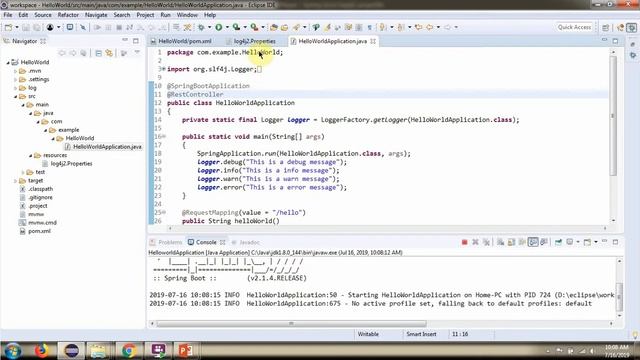This screenshot has height=360, width=640.
Task: Select pom.xml in Navigator tree
Action: click(39, 231)
